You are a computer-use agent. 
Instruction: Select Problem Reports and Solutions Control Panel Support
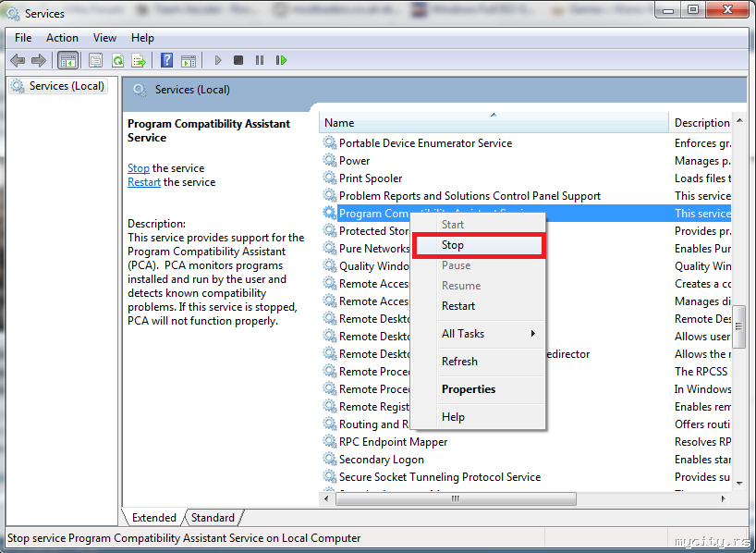pos(527,196)
